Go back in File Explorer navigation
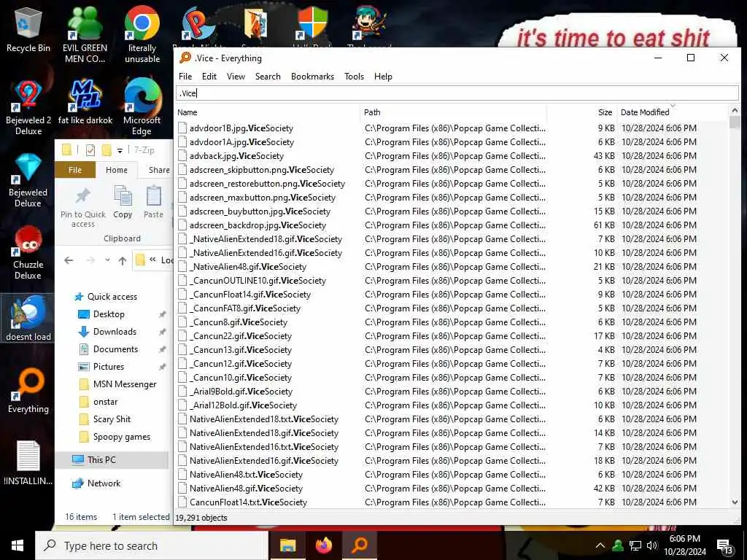 point(69,260)
